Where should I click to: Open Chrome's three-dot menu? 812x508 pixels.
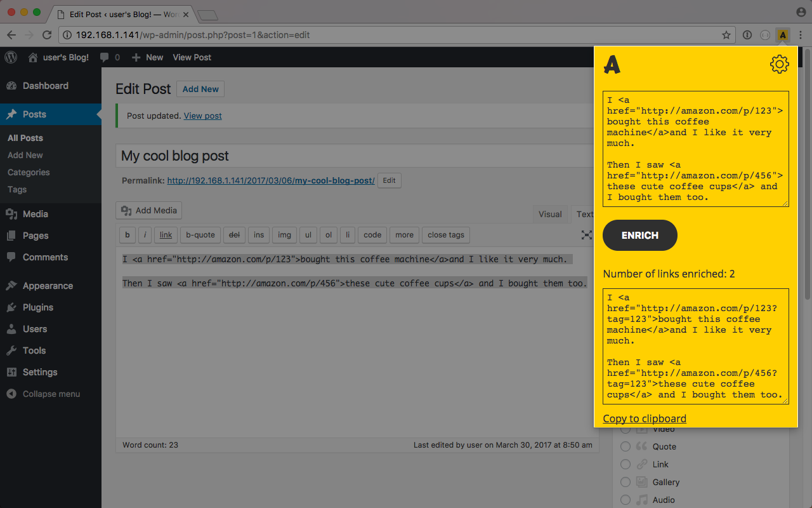tap(801, 35)
